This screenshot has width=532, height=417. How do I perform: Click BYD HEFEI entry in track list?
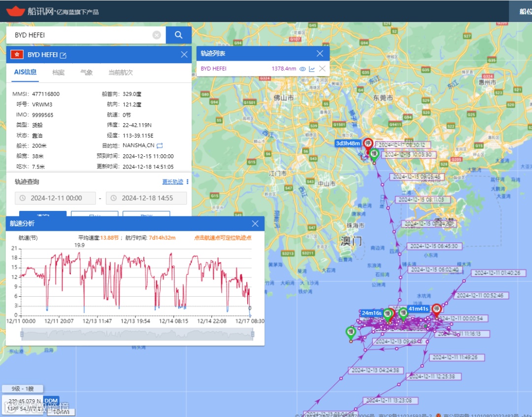click(x=213, y=69)
